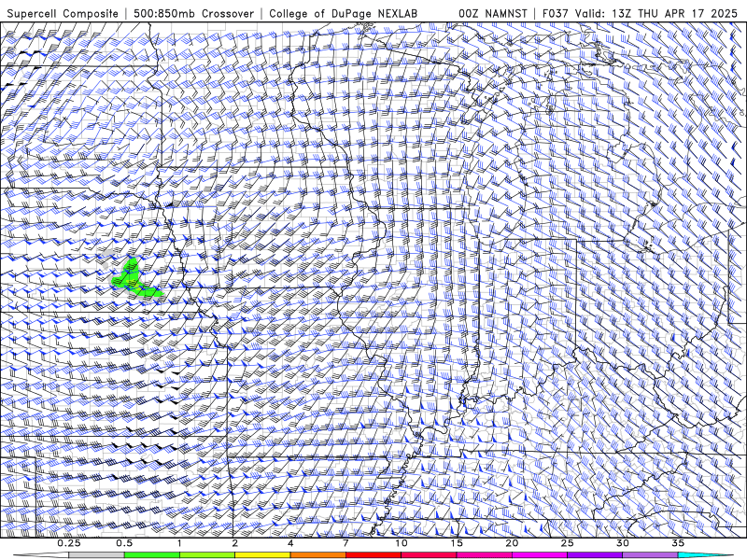This screenshot has height=560, width=747.
Task: Click the legend value 25
Action: (568, 543)
